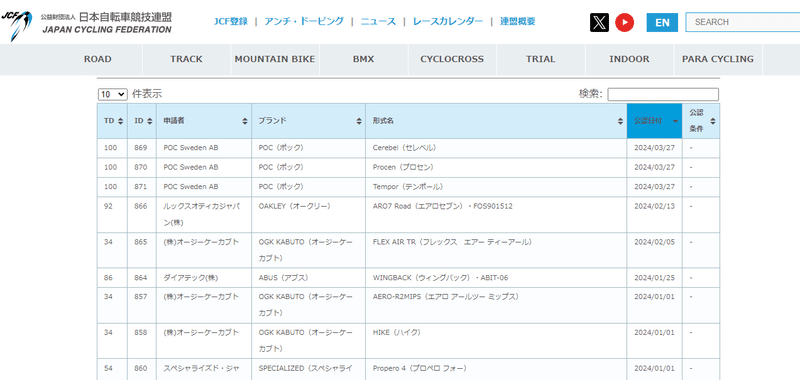Open the BMX menu
The width and height of the screenshot is (800, 380).
363,59
